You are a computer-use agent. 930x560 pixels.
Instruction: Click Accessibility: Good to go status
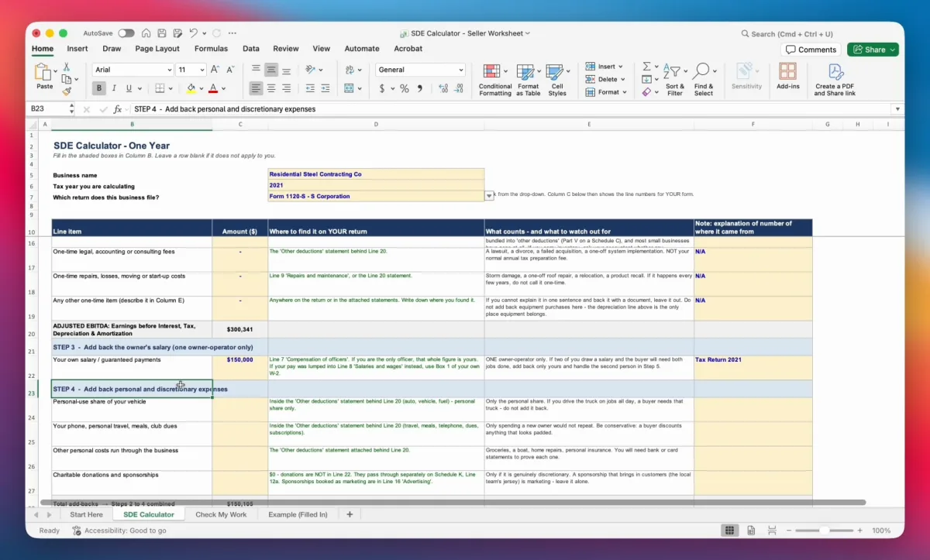click(x=120, y=531)
